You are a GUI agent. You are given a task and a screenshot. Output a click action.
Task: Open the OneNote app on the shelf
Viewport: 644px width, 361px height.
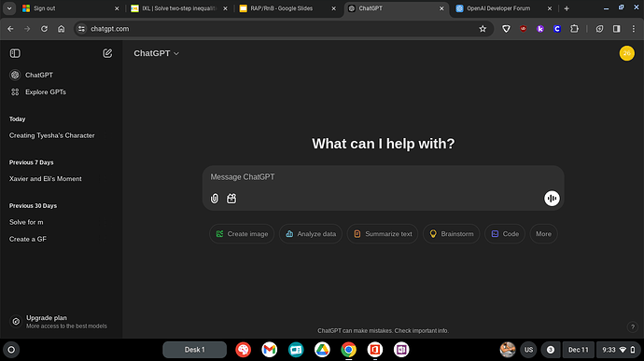tap(401, 350)
